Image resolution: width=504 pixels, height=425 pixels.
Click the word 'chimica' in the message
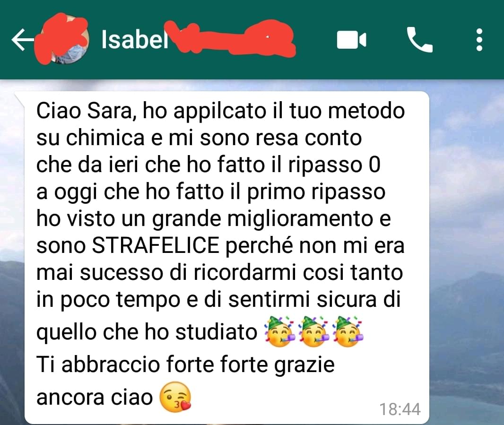105,138
